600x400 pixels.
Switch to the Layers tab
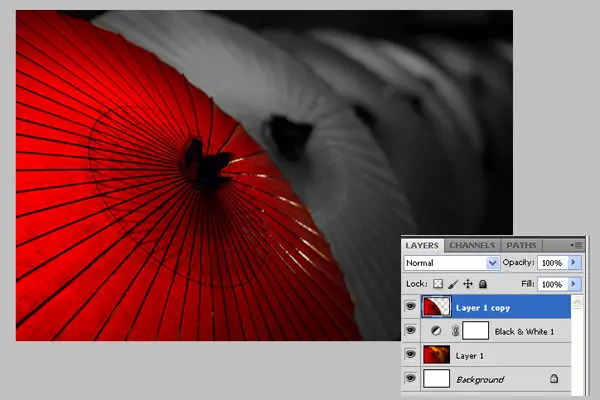tap(422, 245)
